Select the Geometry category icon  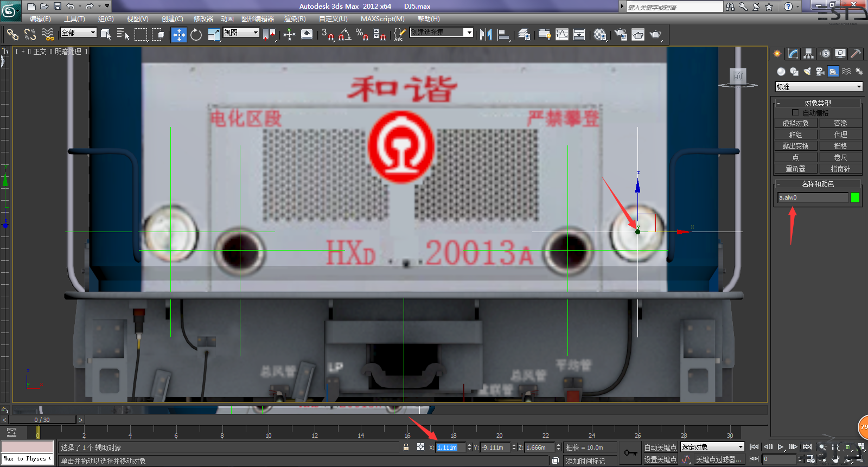pyautogui.click(x=781, y=71)
